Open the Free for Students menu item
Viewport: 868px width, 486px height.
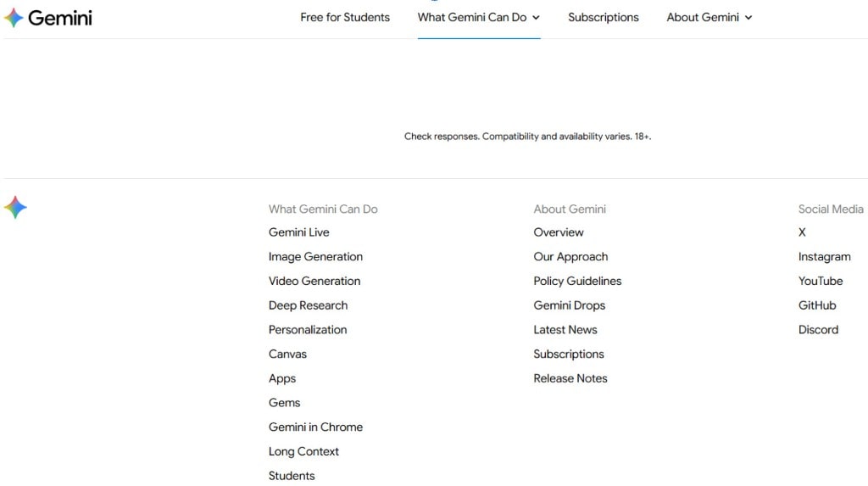345,17
